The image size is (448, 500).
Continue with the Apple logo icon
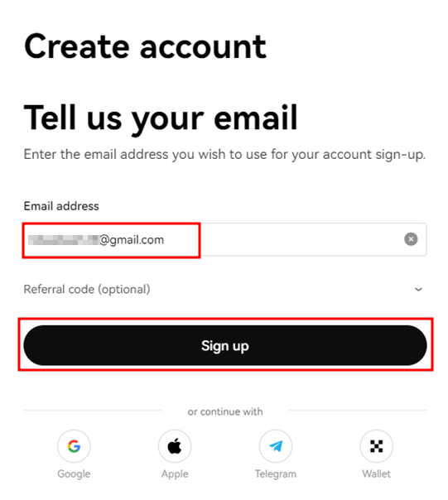tap(175, 446)
